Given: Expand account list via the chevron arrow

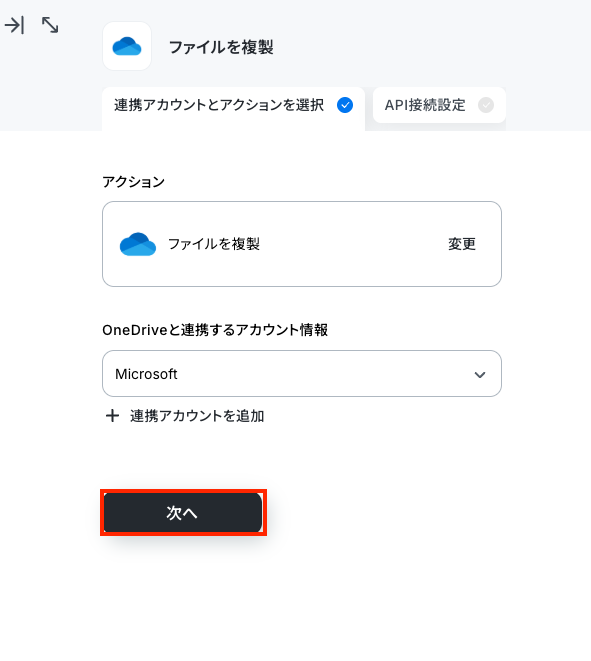Looking at the screenshot, I should coord(480,374).
